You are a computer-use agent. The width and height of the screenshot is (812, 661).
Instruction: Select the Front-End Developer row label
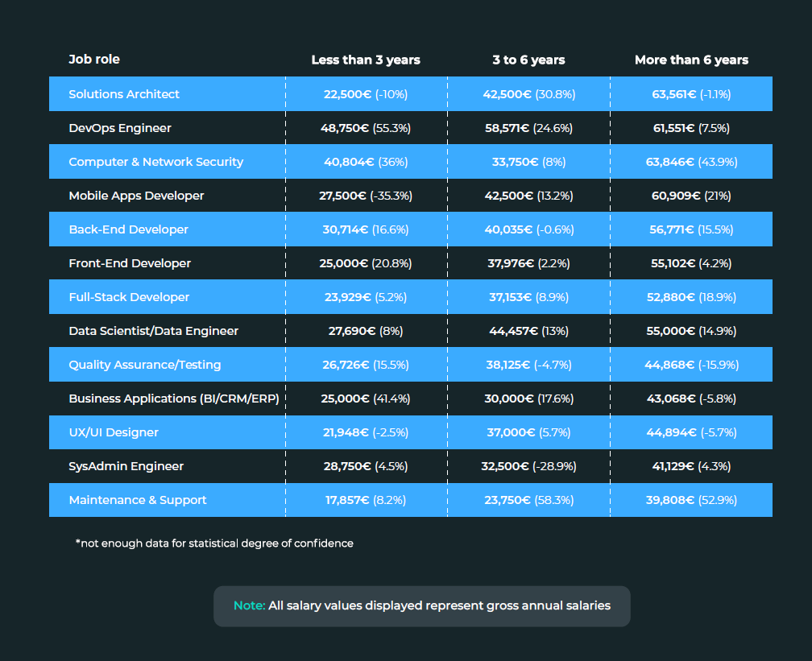(x=130, y=263)
